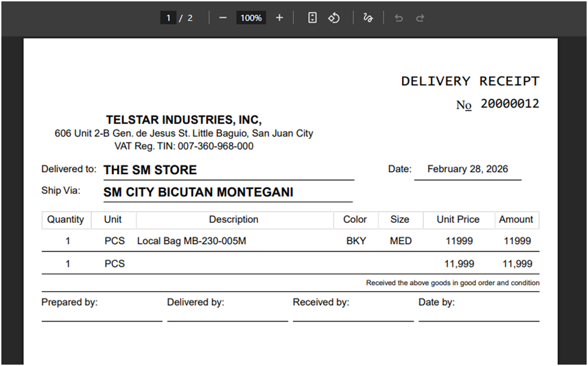588x366 pixels.
Task: Select the draw annotation tool
Action: point(368,18)
